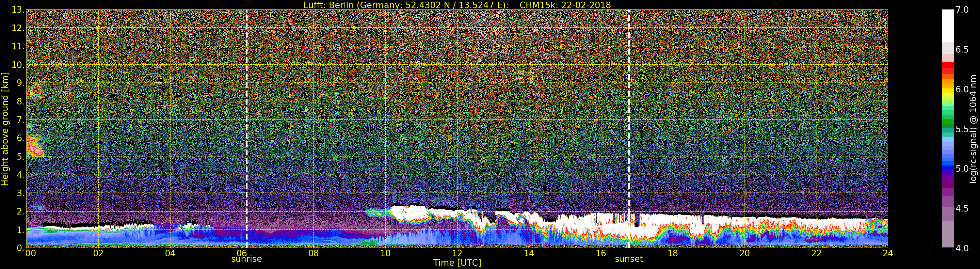Select the white dashed sunrise line
The image size is (980, 269).
click(x=247, y=129)
